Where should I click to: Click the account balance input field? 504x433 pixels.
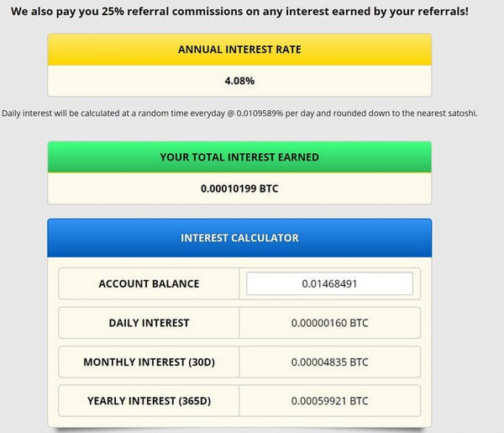coord(329,284)
